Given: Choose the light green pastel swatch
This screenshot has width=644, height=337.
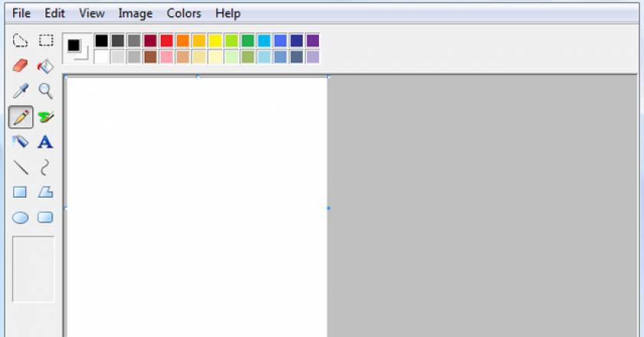Looking at the screenshot, I should pyautogui.click(x=232, y=57).
